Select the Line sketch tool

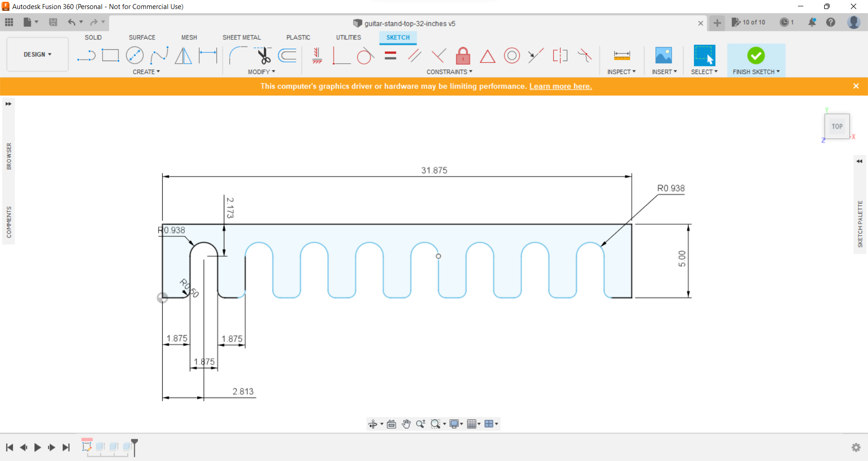86,55
